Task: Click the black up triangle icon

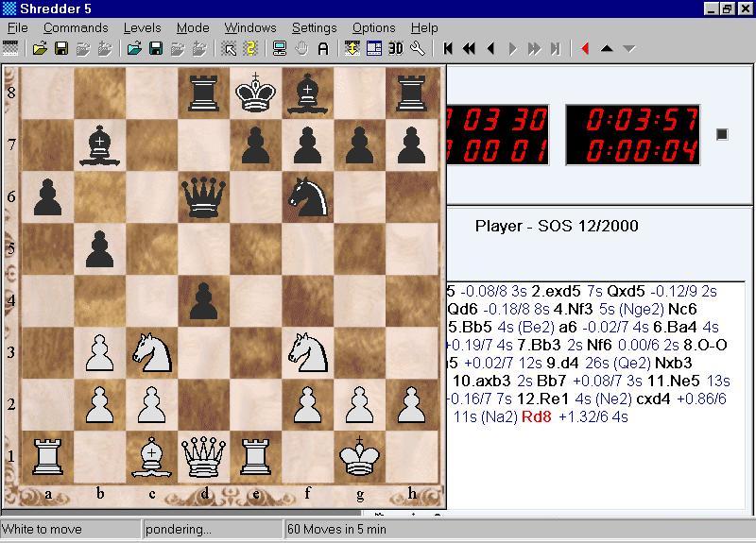Action: tap(607, 48)
